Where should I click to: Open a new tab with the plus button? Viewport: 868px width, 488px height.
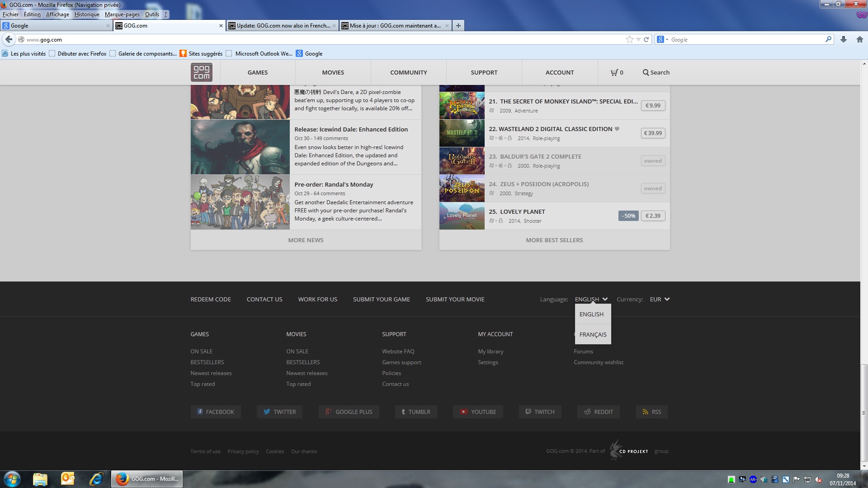pos(458,26)
